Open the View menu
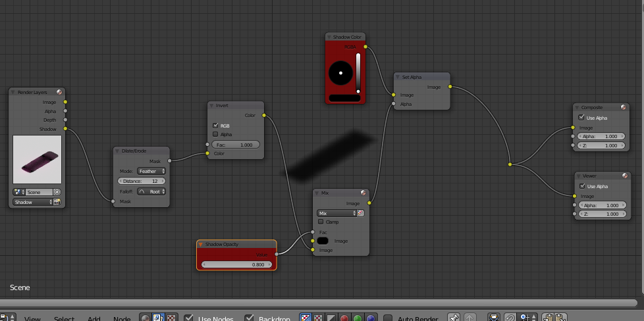644x321 pixels. (32, 318)
